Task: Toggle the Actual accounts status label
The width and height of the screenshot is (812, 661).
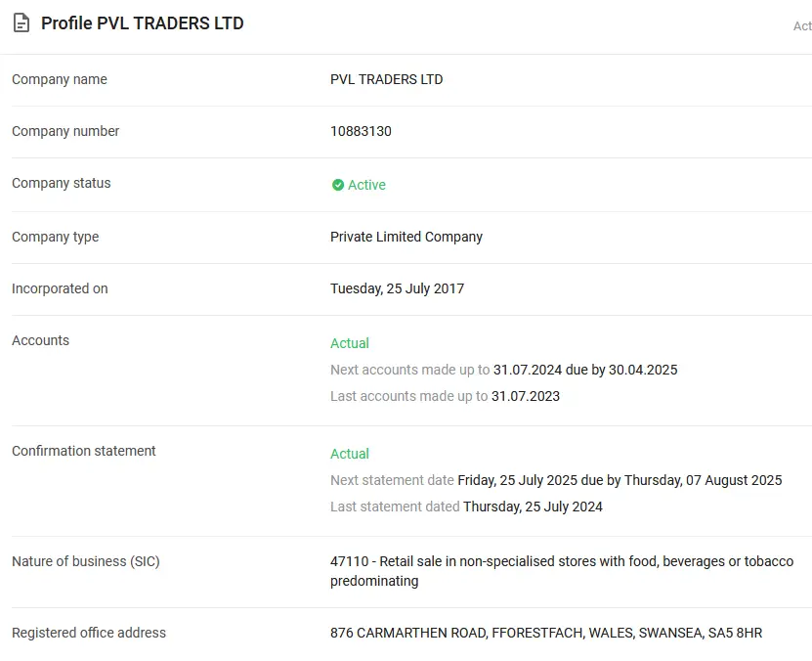Action: [x=349, y=343]
